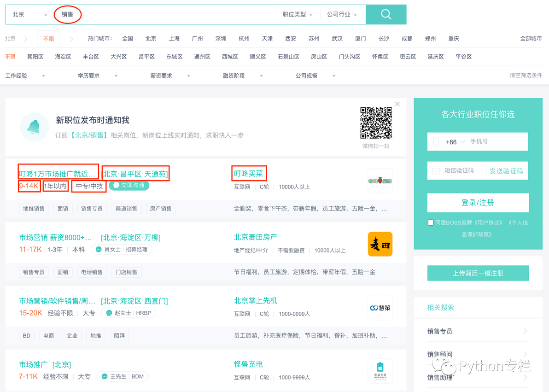Click into the 销售 search keyword field
This screenshot has height=392, width=549.
[x=164, y=14]
